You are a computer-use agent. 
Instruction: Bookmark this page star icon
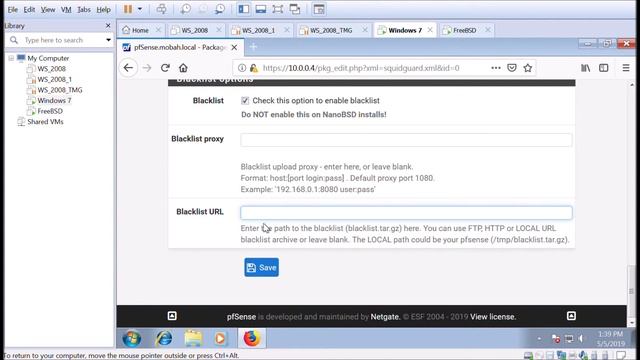[528, 68]
